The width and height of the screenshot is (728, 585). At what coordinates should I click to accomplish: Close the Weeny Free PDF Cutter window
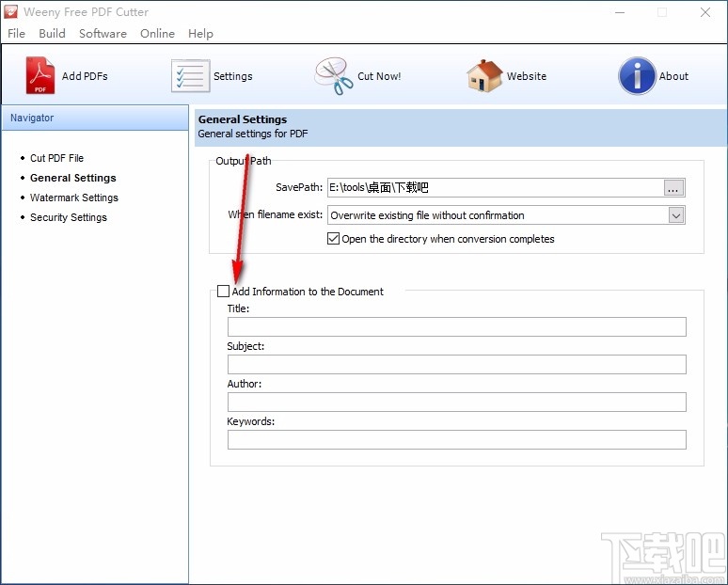pos(705,12)
